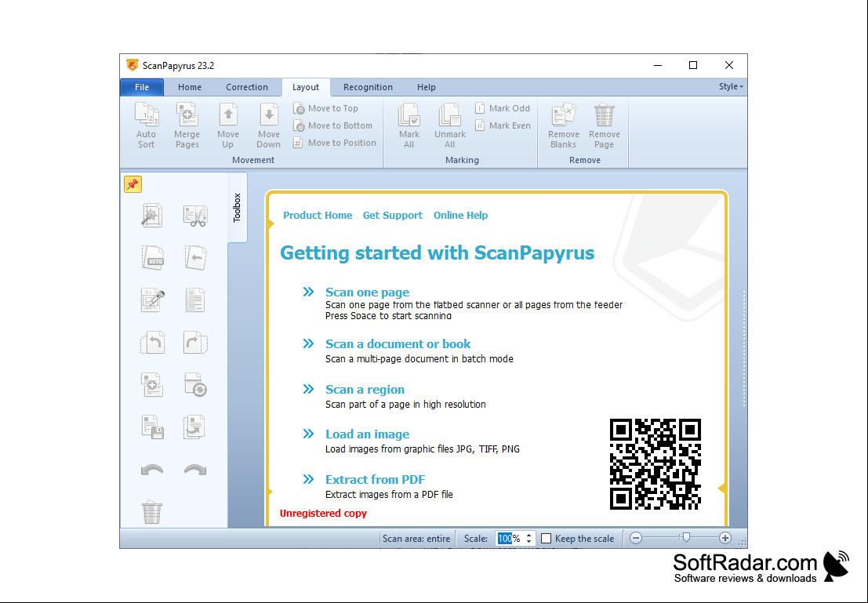Click the page with marker pen toolbox icon
This screenshot has height=603, width=868.
point(152,300)
